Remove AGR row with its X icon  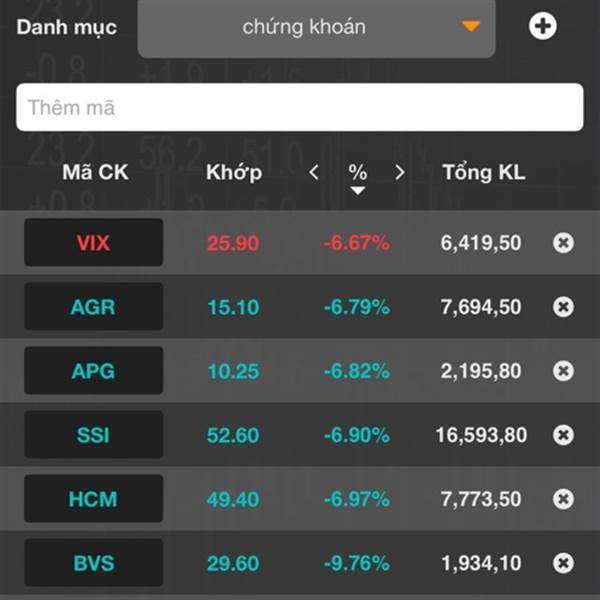pos(563,307)
